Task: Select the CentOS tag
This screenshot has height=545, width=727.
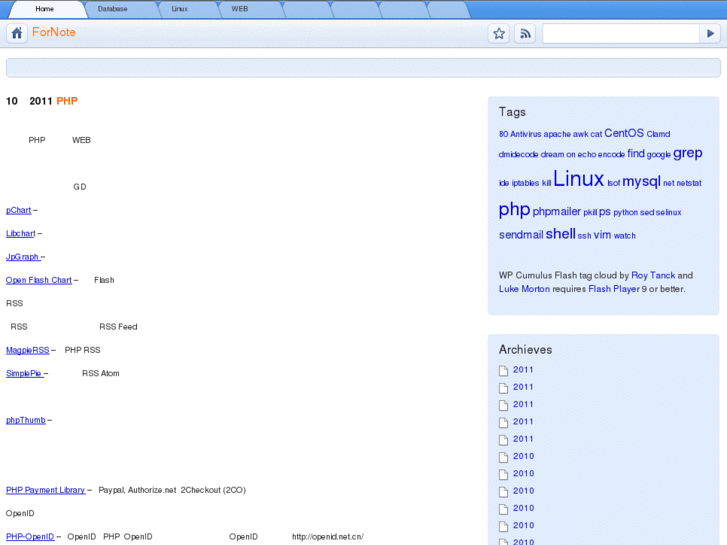Action: 624,133
